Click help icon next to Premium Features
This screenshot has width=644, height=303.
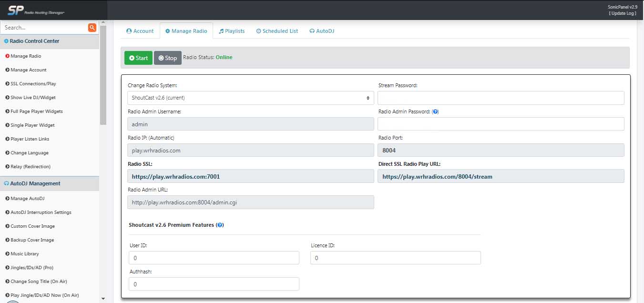220,225
